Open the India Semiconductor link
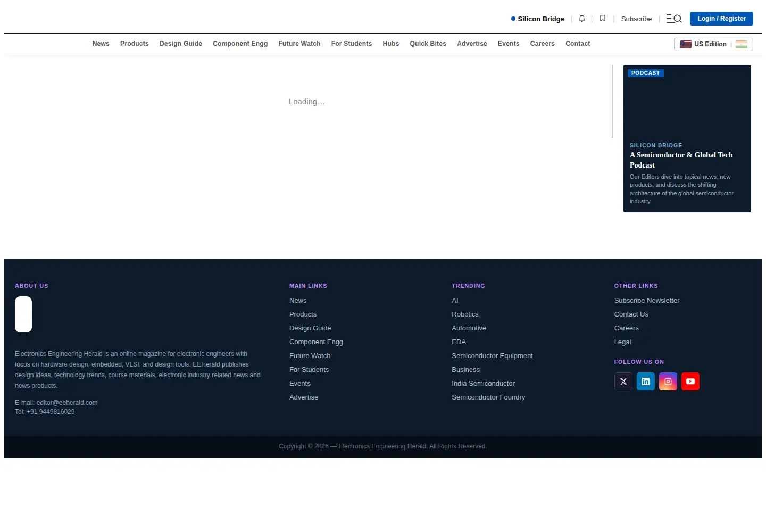Image resolution: width=766 pixels, height=532 pixels. click(483, 384)
